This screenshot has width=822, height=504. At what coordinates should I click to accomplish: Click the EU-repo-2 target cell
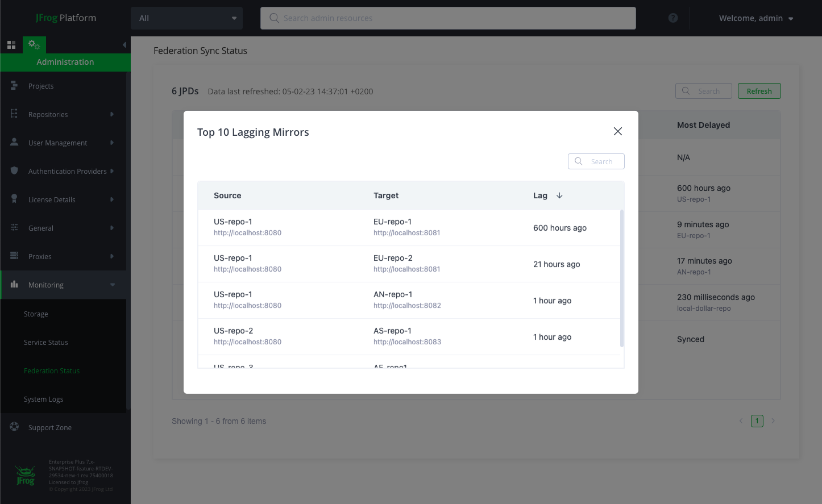point(393,258)
